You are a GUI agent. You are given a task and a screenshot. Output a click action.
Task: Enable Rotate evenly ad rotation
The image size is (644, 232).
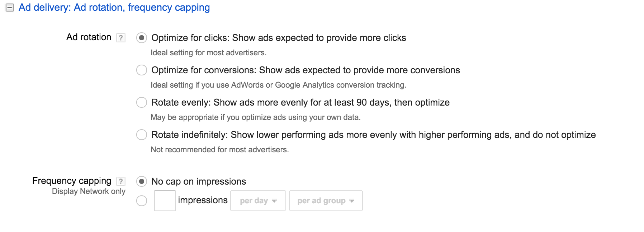[x=142, y=102]
